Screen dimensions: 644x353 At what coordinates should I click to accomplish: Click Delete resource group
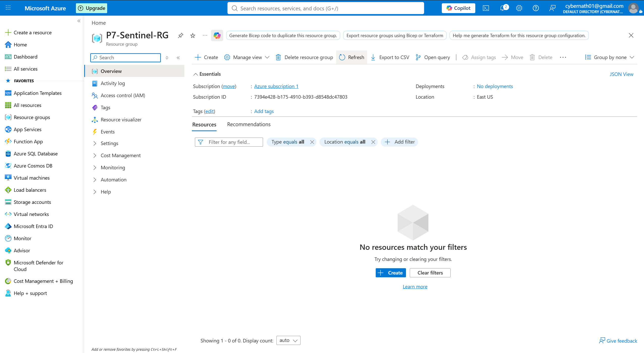click(304, 57)
